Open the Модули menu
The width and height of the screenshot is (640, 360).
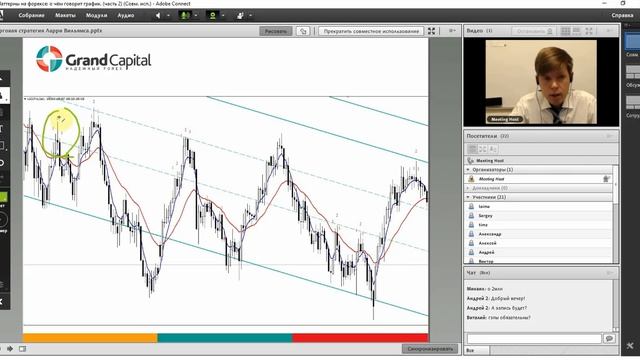click(x=96, y=16)
